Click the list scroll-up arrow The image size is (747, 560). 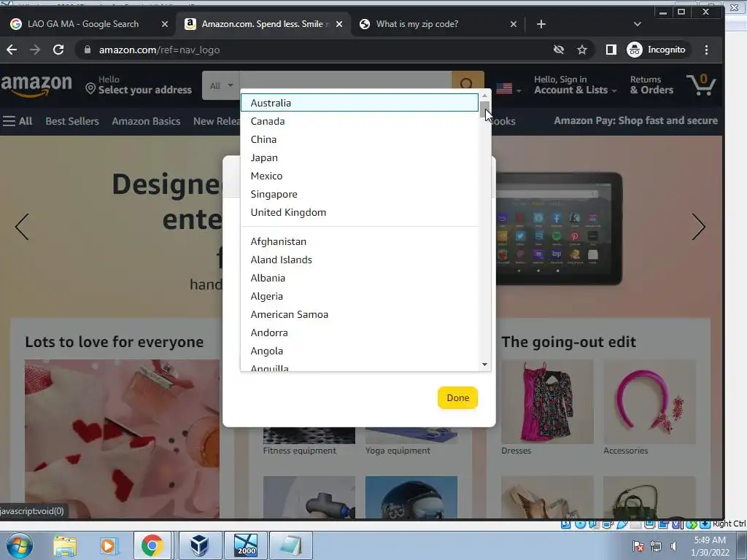tap(484, 96)
